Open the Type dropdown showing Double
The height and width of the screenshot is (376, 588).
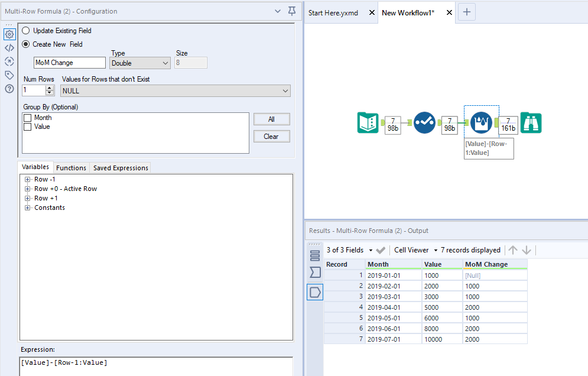pyautogui.click(x=140, y=63)
